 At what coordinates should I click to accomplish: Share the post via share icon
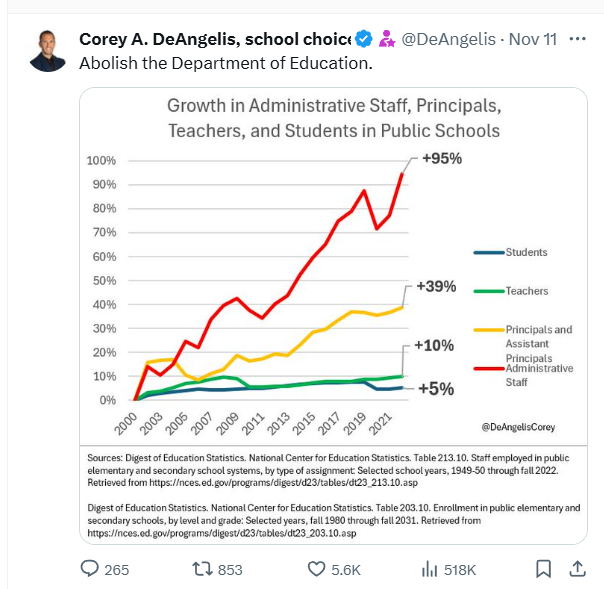pyautogui.click(x=577, y=568)
